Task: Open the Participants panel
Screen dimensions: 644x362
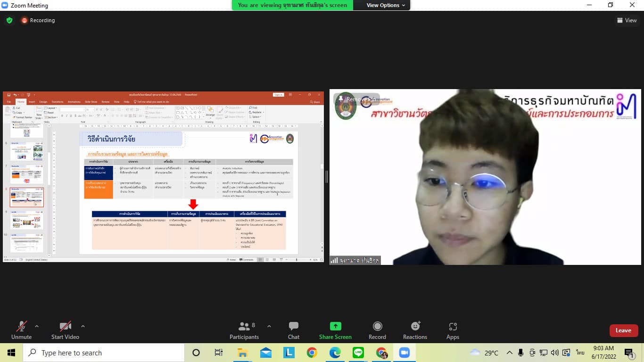Action: pos(244,330)
